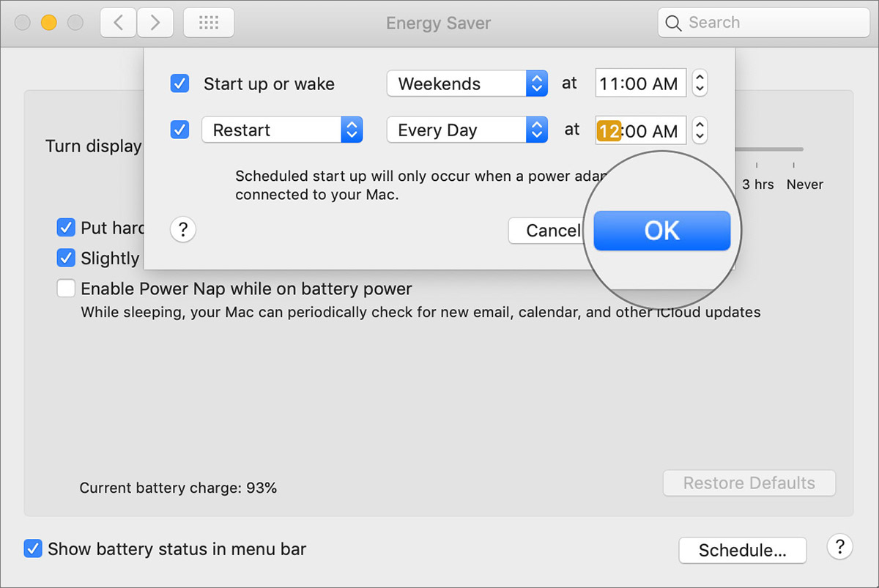Show all preferences grid icon
879x588 pixels.
(209, 23)
